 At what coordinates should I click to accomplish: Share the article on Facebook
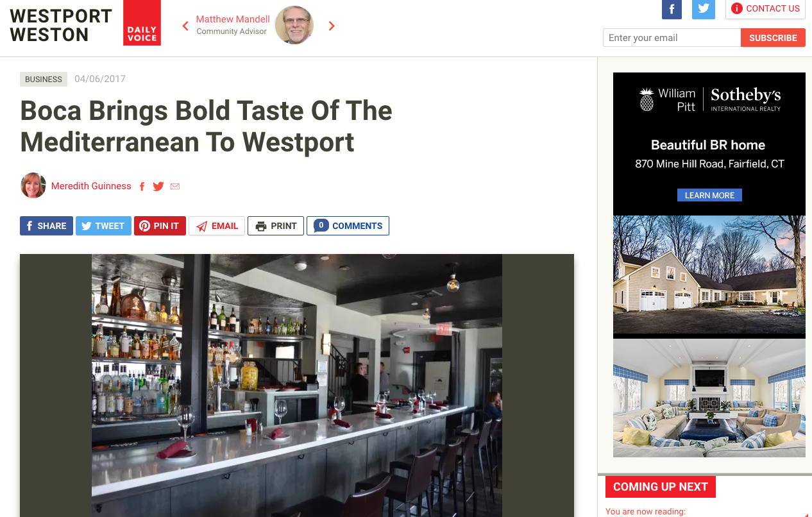[x=46, y=226]
